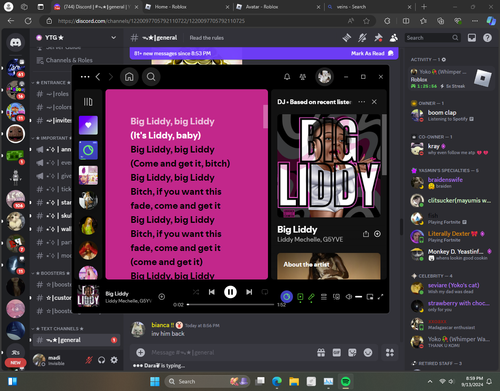
Task: Go to previous track in Spotify
Action: click(212, 292)
